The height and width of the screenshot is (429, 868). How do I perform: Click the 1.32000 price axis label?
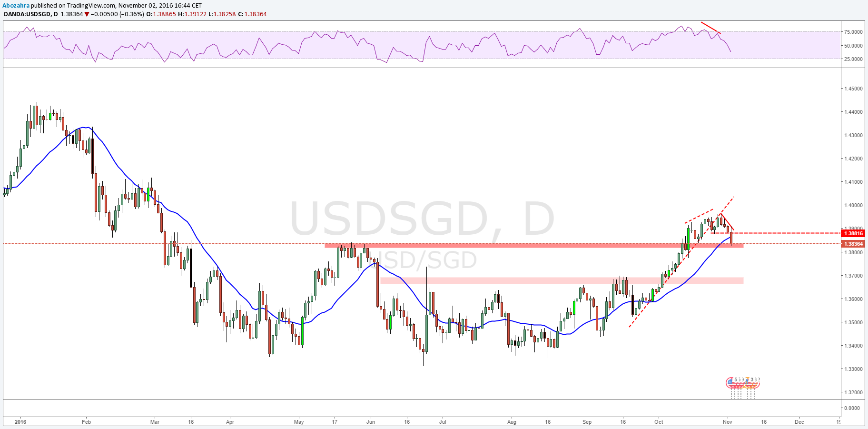pyautogui.click(x=853, y=392)
